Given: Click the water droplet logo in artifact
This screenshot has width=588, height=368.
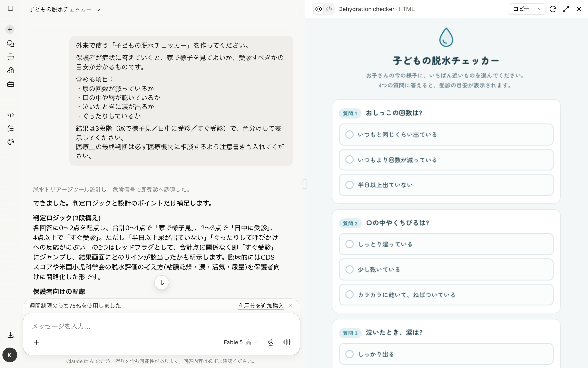Looking at the screenshot, I should point(446,37).
